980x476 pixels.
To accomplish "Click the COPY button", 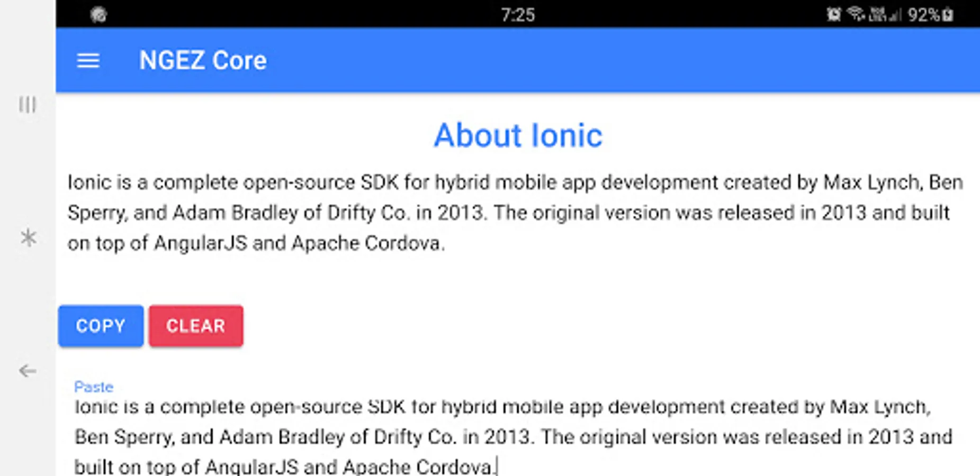I will click(101, 326).
